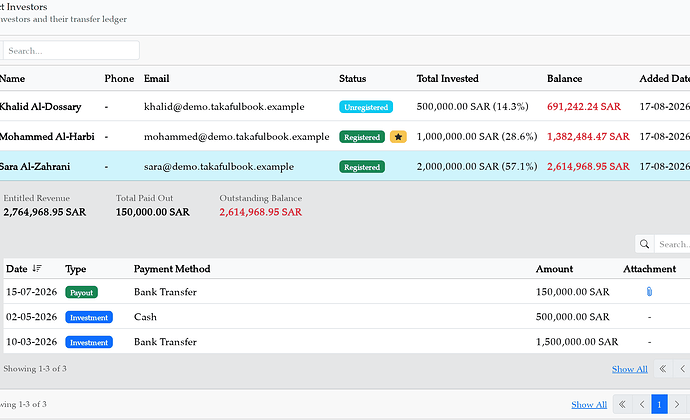This screenshot has height=420, width=690.
Task: Go to first page in the ledger pagination
Action: [x=663, y=368]
